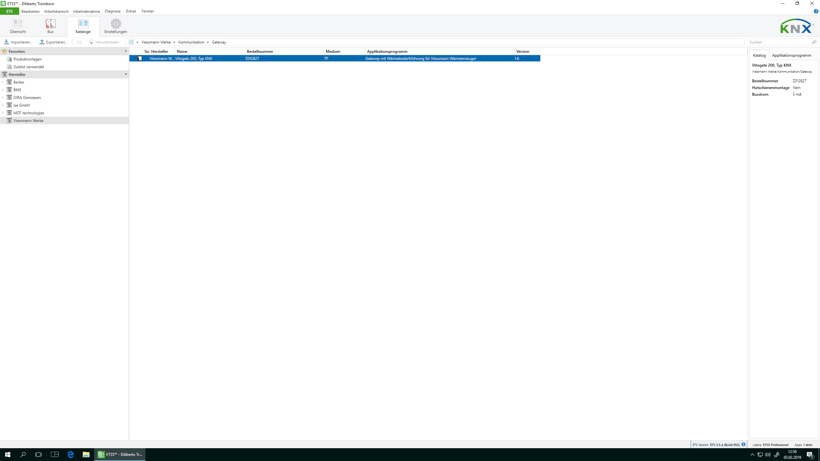Image resolution: width=820 pixels, height=461 pixels.
Task: Click the search magnifier icon
Action: click(x=814, y=42)
